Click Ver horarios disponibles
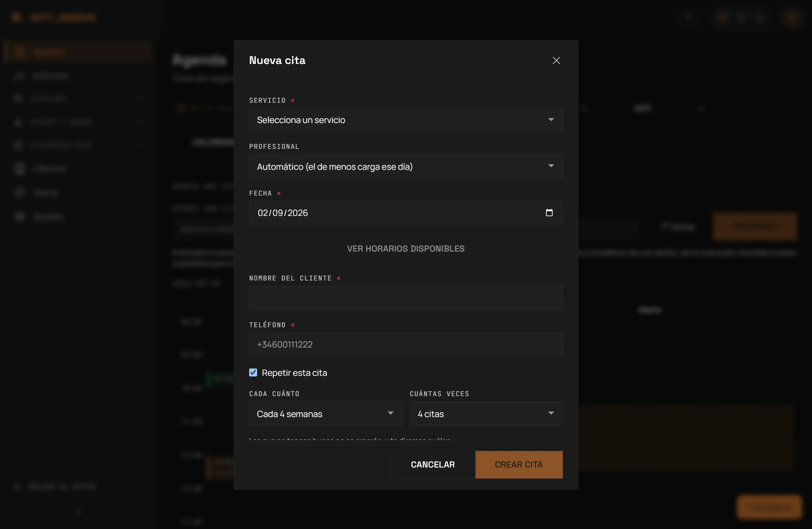 406,249
